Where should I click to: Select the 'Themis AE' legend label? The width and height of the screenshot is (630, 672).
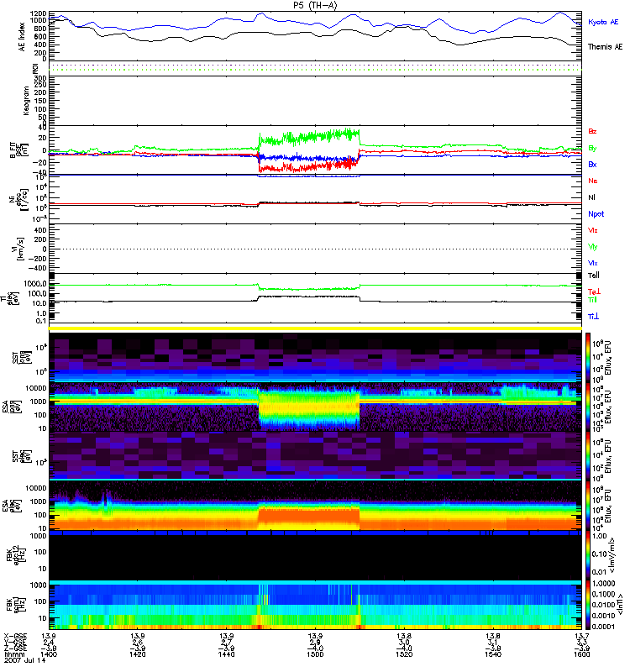[x=605, y=47]
